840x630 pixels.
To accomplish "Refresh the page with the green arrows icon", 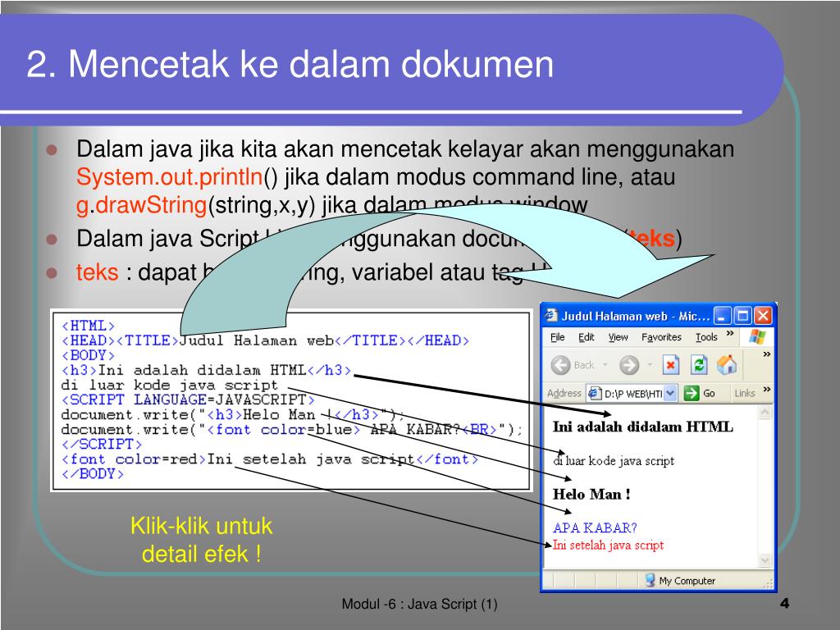I will click(699, 365).
